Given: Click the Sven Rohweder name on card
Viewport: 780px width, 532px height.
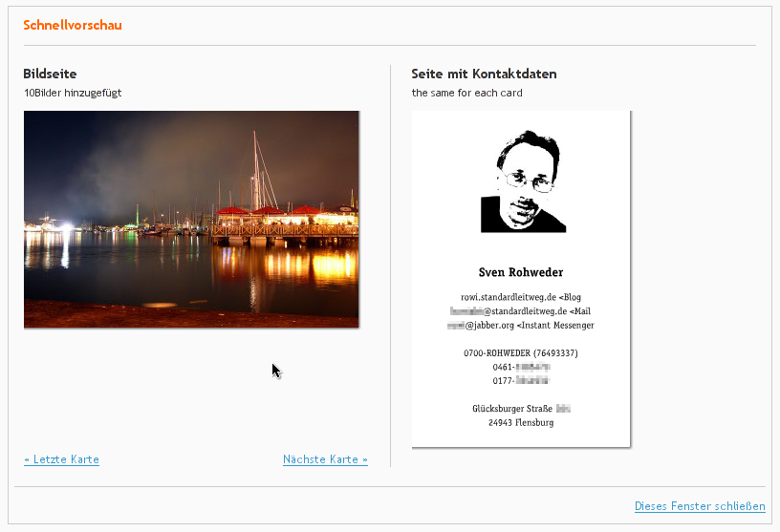Looking at the screenshot, I should pyautogui.click(x=521, y=272).
